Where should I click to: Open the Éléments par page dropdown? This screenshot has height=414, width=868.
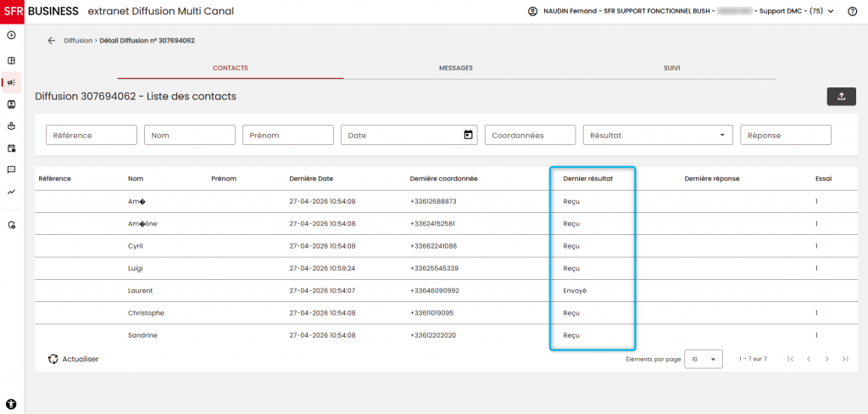pyautogui.click(x=704, y=359)
